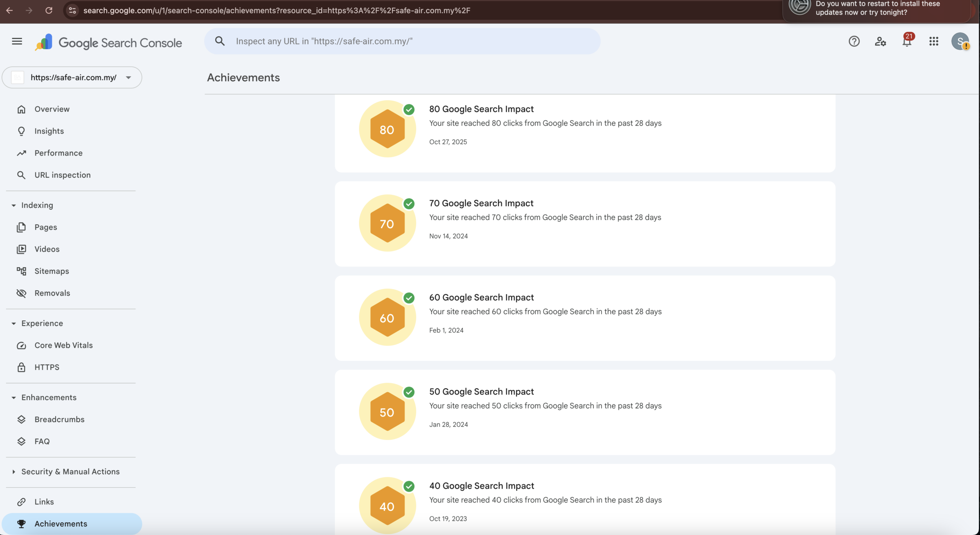Click the URL inspection search field
This screenshot has height=535, width=980.
(x=402, y=41)
